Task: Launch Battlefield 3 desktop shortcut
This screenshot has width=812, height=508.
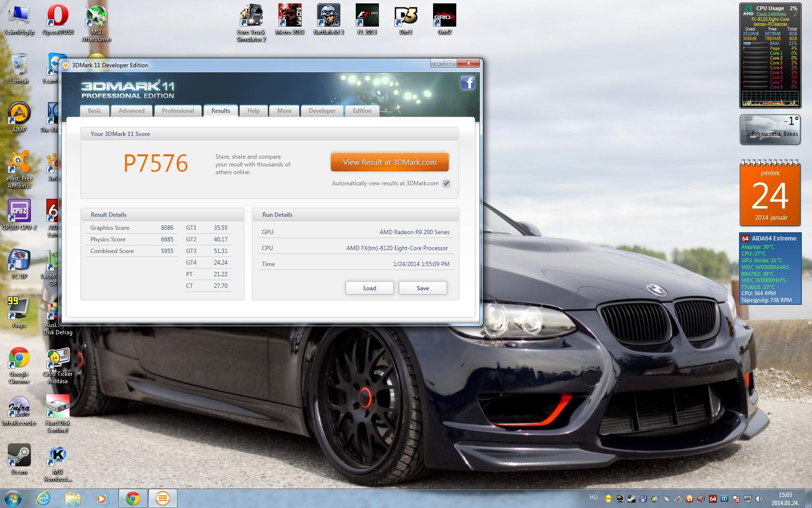Action: (329, 20)
